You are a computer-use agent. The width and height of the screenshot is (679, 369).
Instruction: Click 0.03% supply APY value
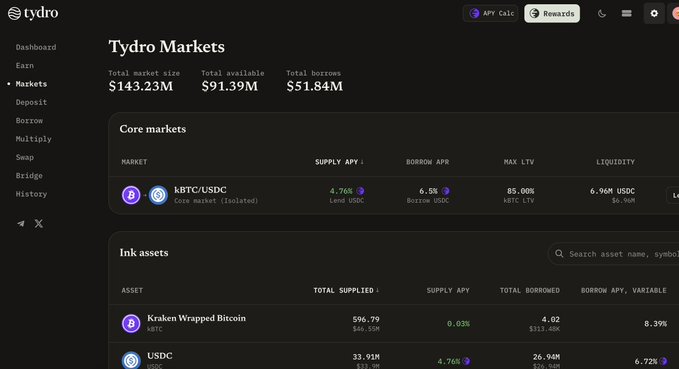458,324
